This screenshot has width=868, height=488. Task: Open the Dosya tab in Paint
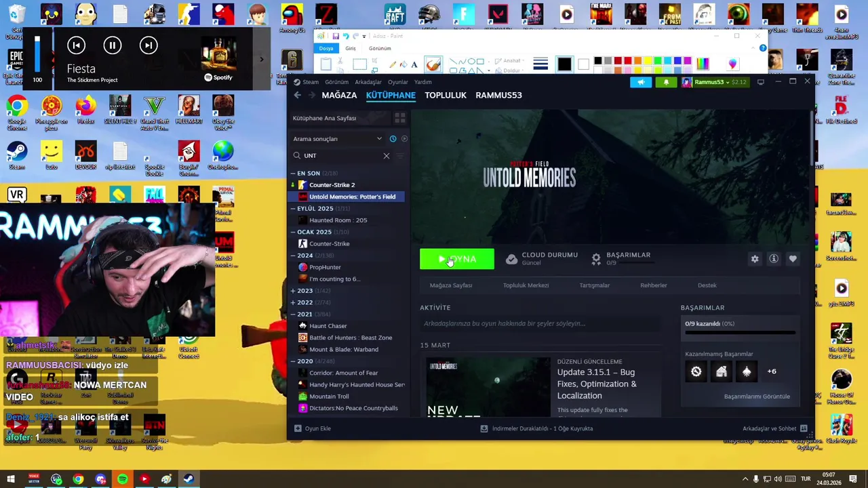[326, 48]
